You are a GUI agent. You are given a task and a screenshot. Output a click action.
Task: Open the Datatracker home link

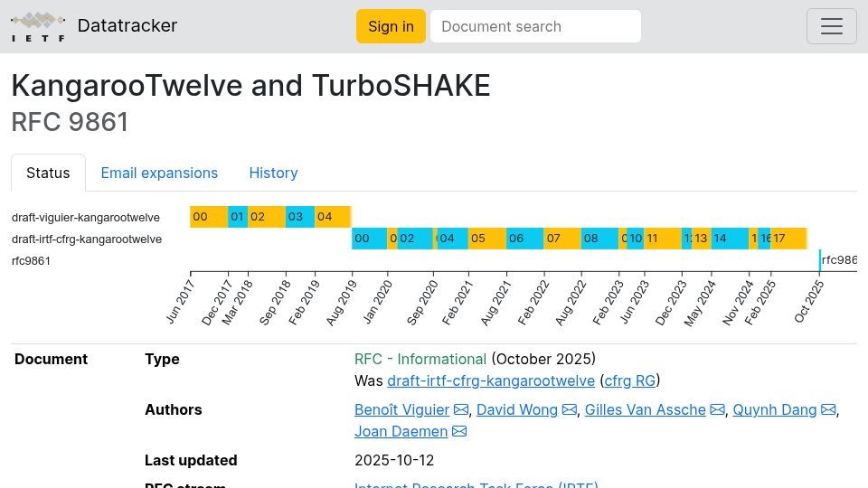[127, 25]
